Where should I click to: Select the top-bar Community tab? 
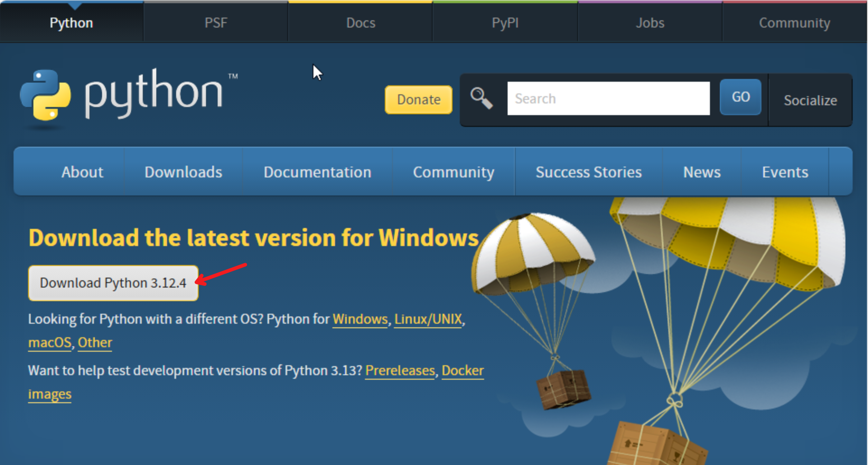pos(795,23)
